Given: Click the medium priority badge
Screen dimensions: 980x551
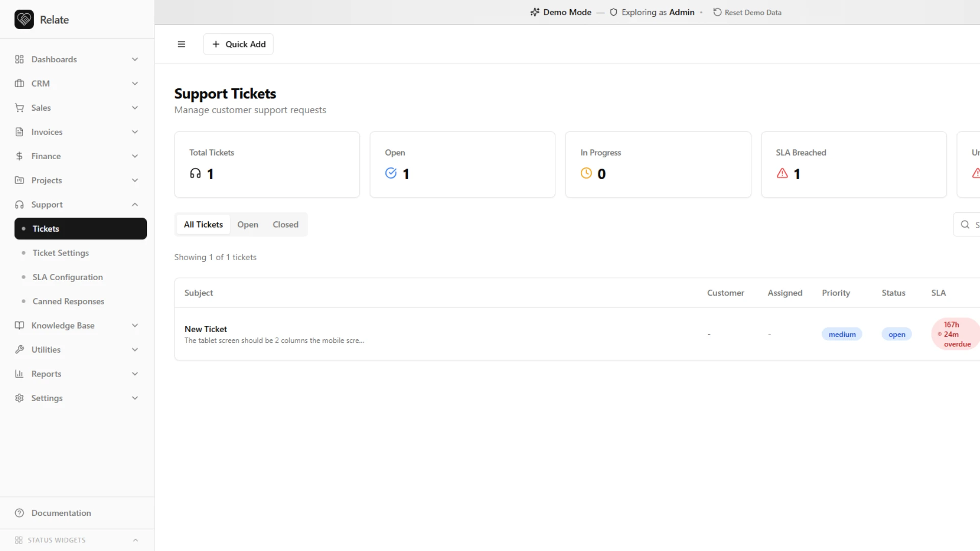Looking at the screenshot, I should point(842,334).
